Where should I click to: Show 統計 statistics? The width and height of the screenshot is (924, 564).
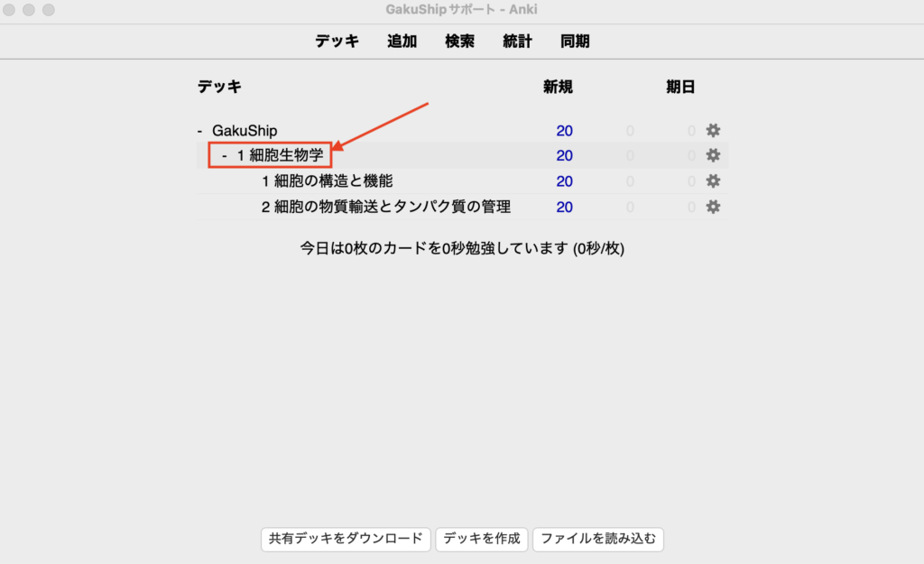point(517,42)
